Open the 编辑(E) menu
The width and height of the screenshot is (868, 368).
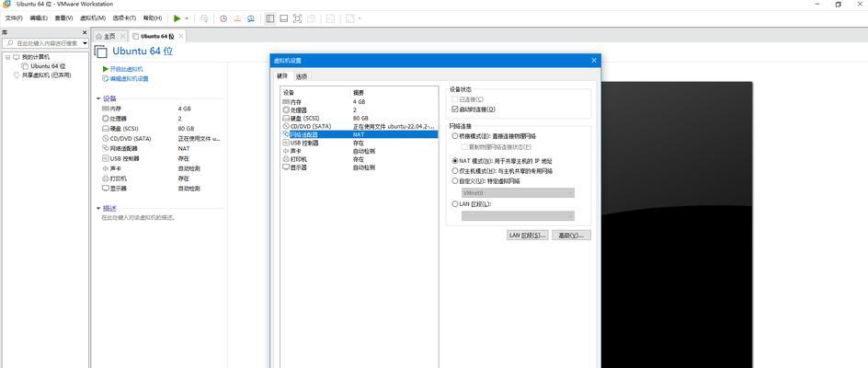(x=39, y=18)
